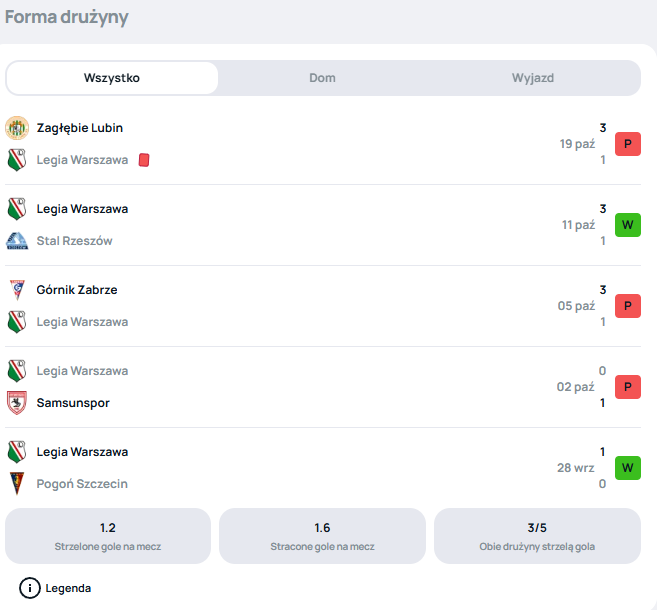657x610 pixels.
Task: Click the Stracone gole na mecz stat card
Action: (322, 536)
